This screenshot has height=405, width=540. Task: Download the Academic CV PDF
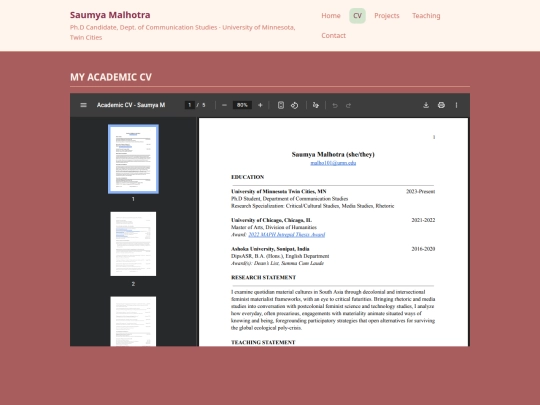426,105
